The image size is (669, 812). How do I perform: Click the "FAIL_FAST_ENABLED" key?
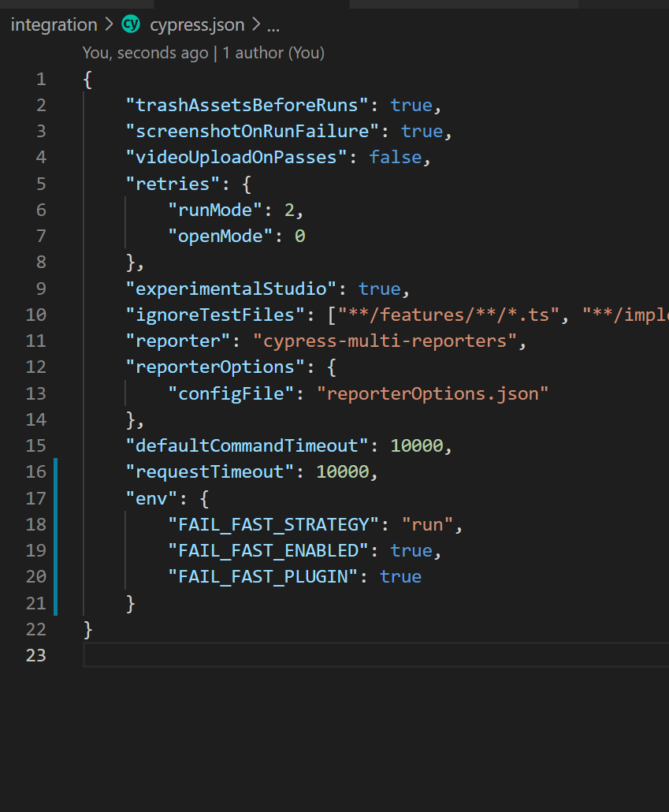(x=269, y=550)
